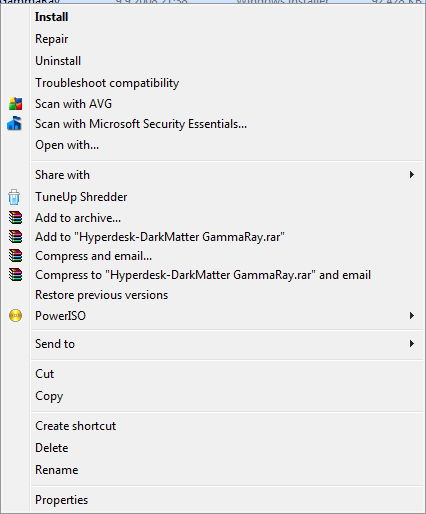Choose Create shortcut
Image resolution: width=426 pixels, height=514 pixels.
pyautogui.click(x=75, y=426)
